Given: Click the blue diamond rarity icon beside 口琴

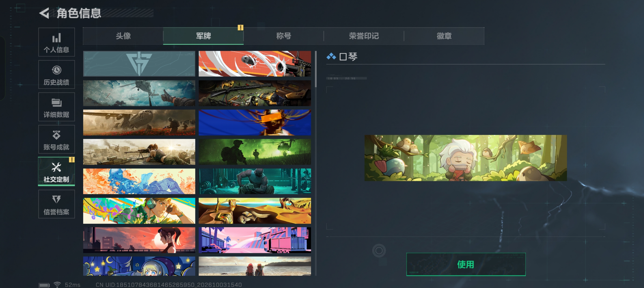Looking at the screenshot, I should click(331, 56).
